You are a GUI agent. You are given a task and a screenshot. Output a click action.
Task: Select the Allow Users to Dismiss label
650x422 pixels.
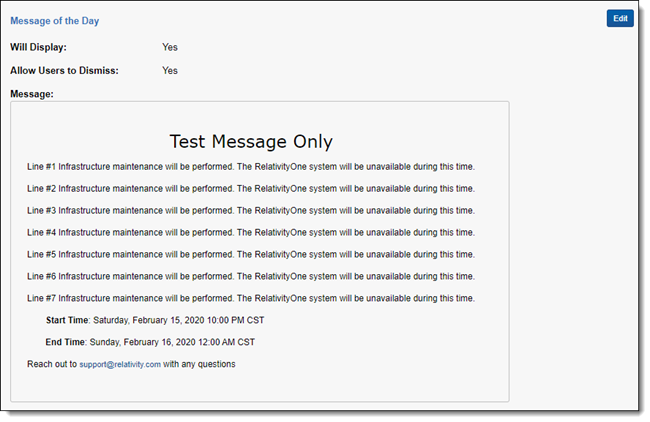tap(65, 71)
